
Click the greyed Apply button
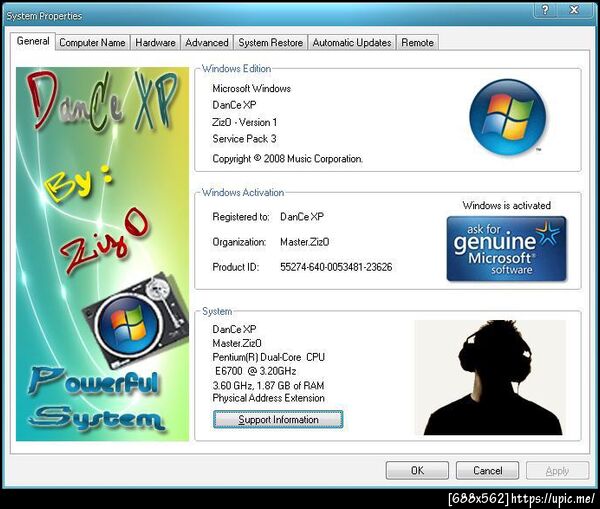[558, 470]
